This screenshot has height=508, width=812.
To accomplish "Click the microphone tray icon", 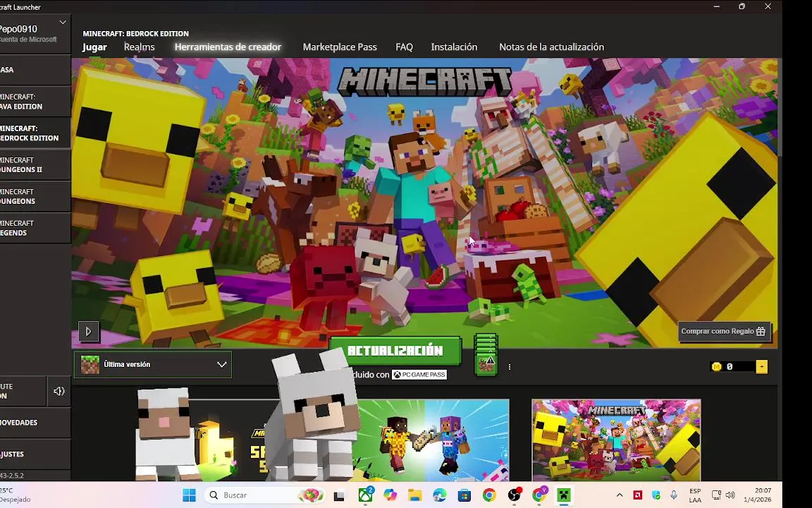I will (674, 495).
